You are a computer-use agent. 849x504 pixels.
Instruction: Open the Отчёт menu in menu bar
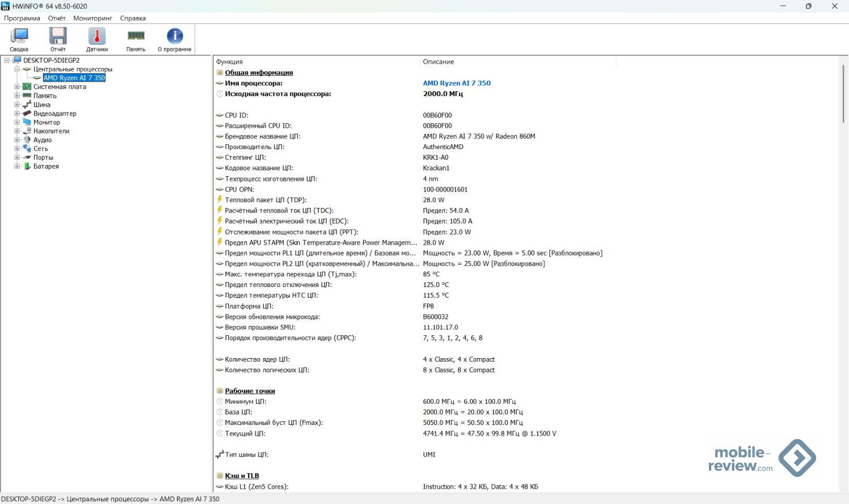57,18
